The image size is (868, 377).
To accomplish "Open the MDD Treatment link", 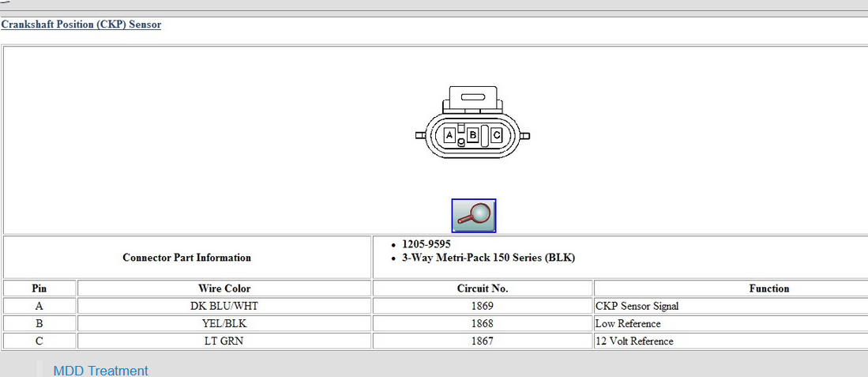I will coord(101,371).
